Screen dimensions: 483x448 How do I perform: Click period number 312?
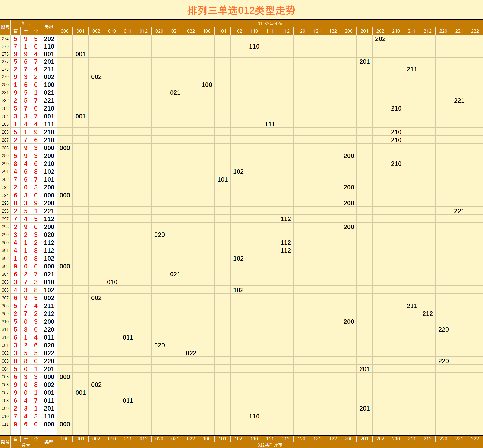[5, 337]
